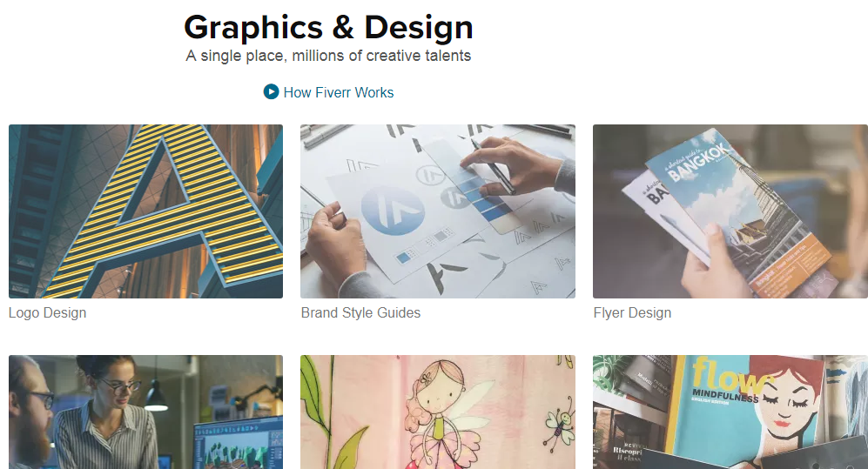The width and height of the screenshot is (868, 469).
Task: Open the Flyer Design category image
Action: [730, 211]
